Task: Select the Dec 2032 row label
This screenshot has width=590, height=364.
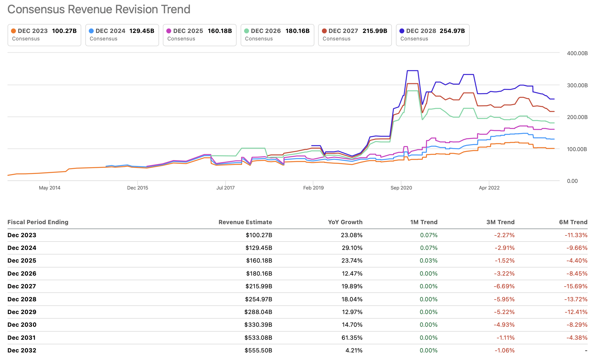Action: tap(22, 350)
